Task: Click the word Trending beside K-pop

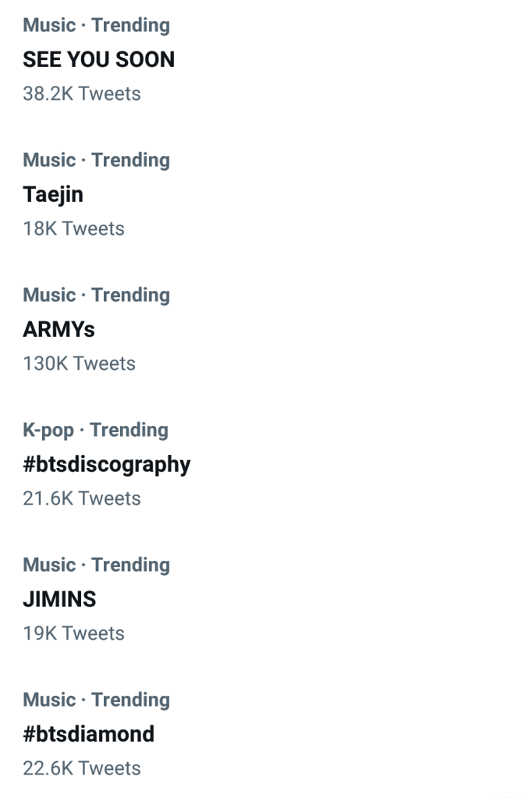Action: click(x=129, y=430)
